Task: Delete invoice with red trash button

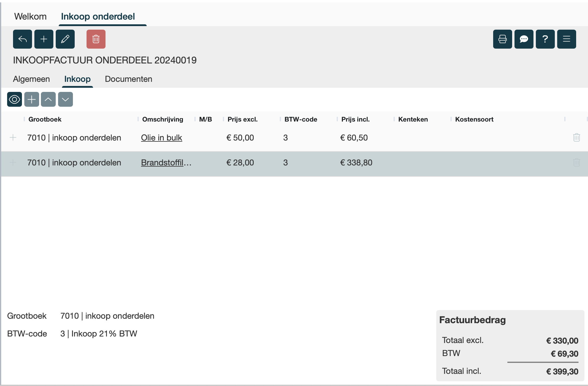Action: (x=96, y=39)
